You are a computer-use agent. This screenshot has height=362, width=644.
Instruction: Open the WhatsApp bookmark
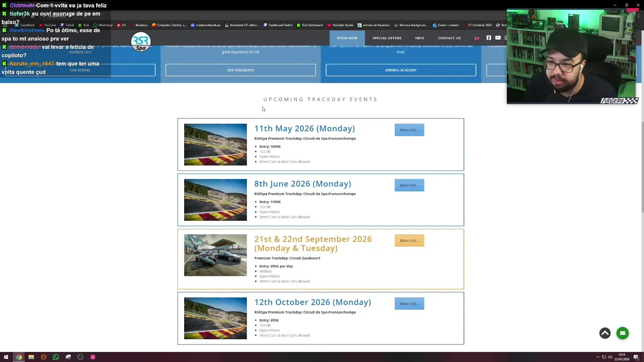click(103, 25)
